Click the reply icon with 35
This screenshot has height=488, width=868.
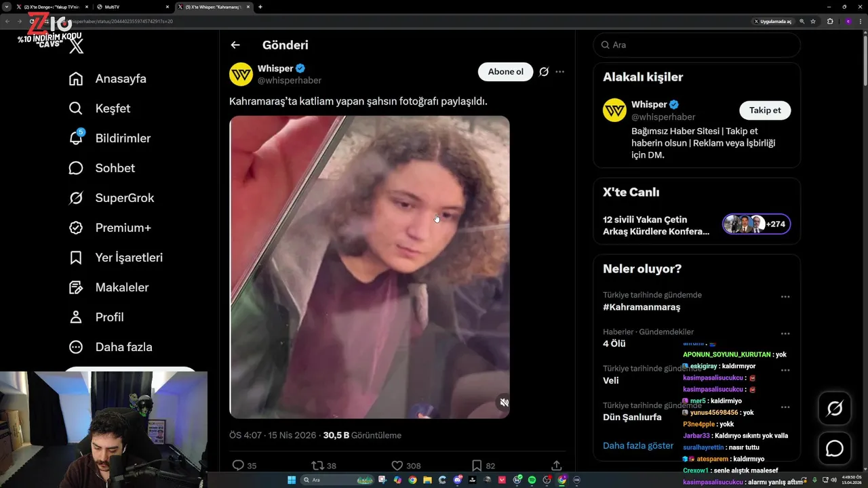click(238, 466)
